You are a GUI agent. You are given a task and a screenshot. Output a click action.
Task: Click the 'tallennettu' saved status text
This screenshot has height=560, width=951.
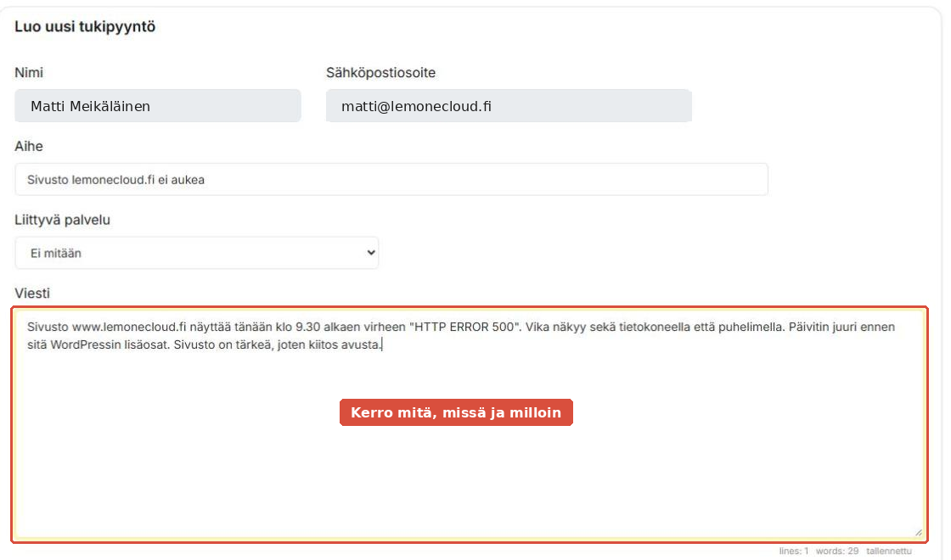[x=888, y=551]
